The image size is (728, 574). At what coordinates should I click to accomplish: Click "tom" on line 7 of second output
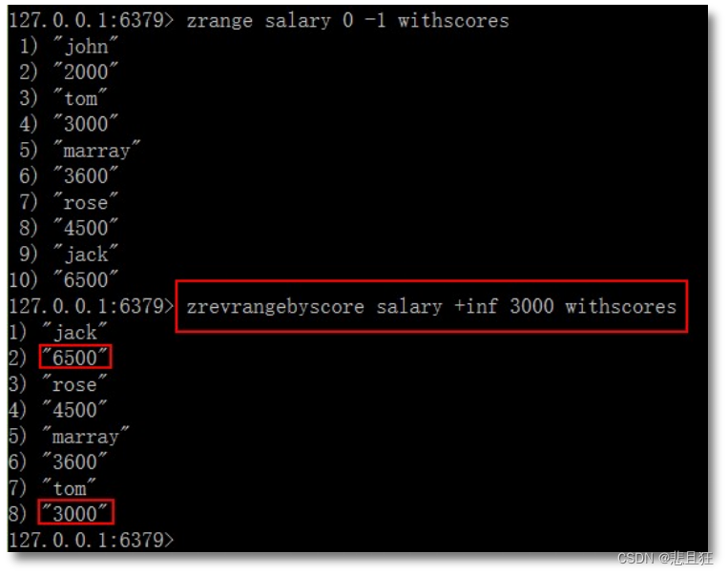pyautogui.click(x=70, y=488)
